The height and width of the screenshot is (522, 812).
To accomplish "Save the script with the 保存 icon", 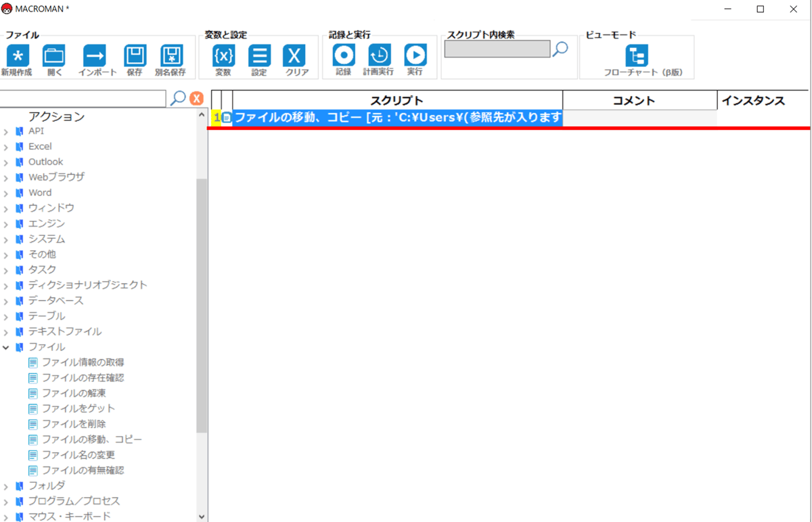I will 135,55.
